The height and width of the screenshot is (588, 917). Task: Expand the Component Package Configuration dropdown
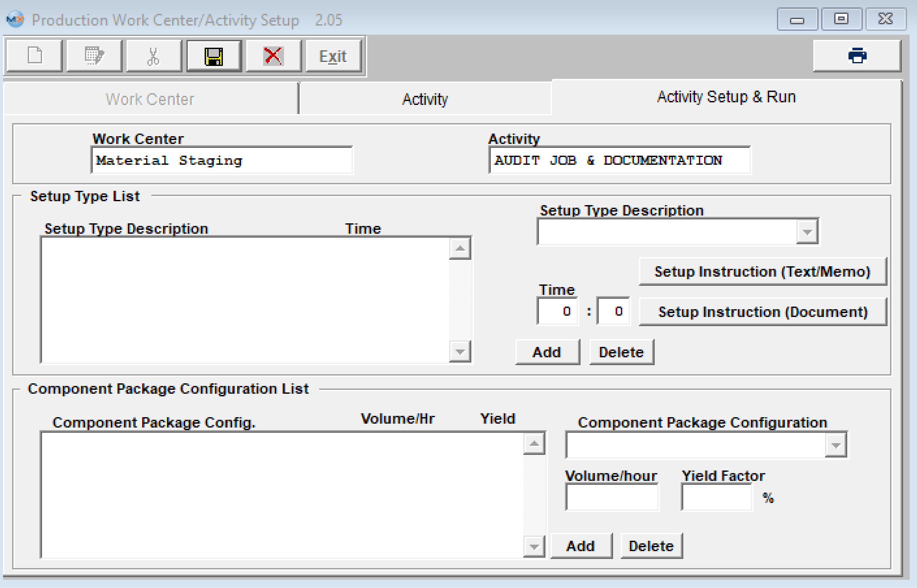(x=835, y=445)
